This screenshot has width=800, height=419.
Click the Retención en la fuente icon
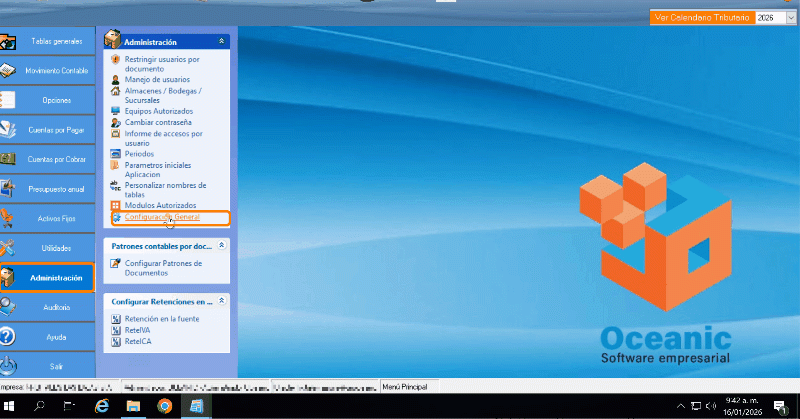pos(116,318)
